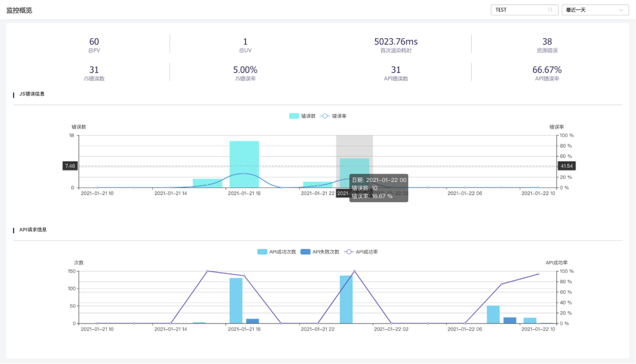The width and height of the screenshot is (636, 364).
Task: Click the 监控概览 page title
Action: 19,10
